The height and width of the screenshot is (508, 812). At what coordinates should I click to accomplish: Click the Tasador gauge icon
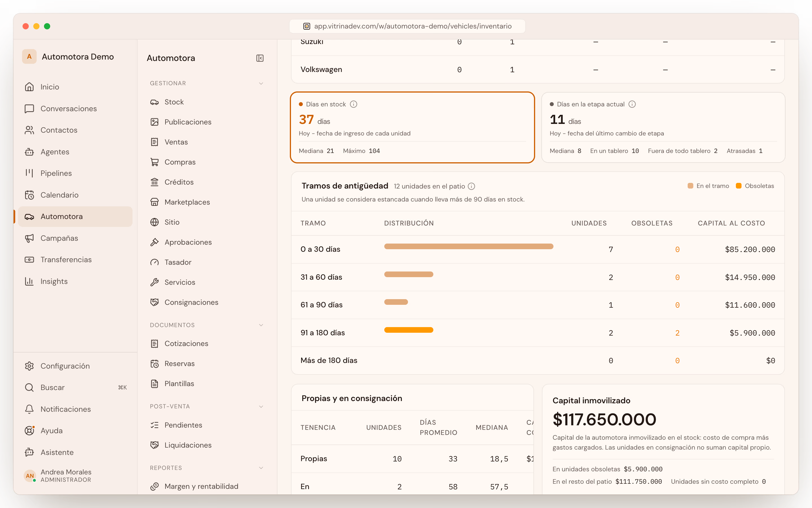[154, 262]
